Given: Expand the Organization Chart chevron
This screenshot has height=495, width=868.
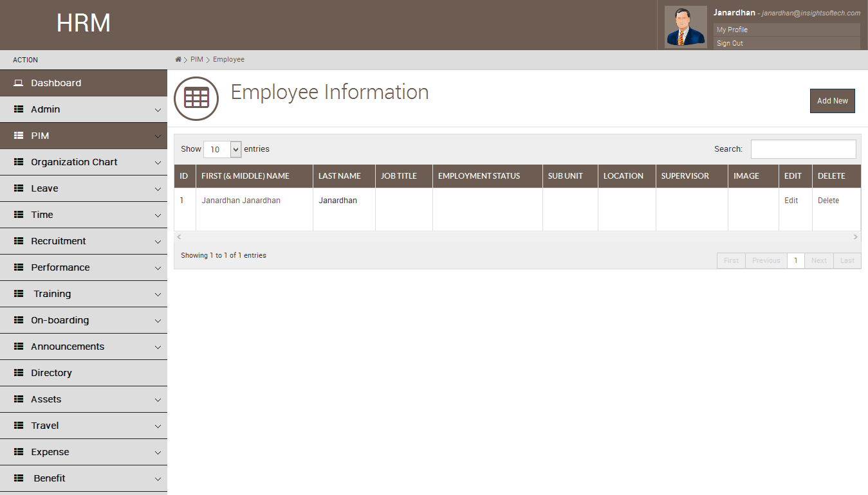Looking at the screenshot, I should pos(158,162).
